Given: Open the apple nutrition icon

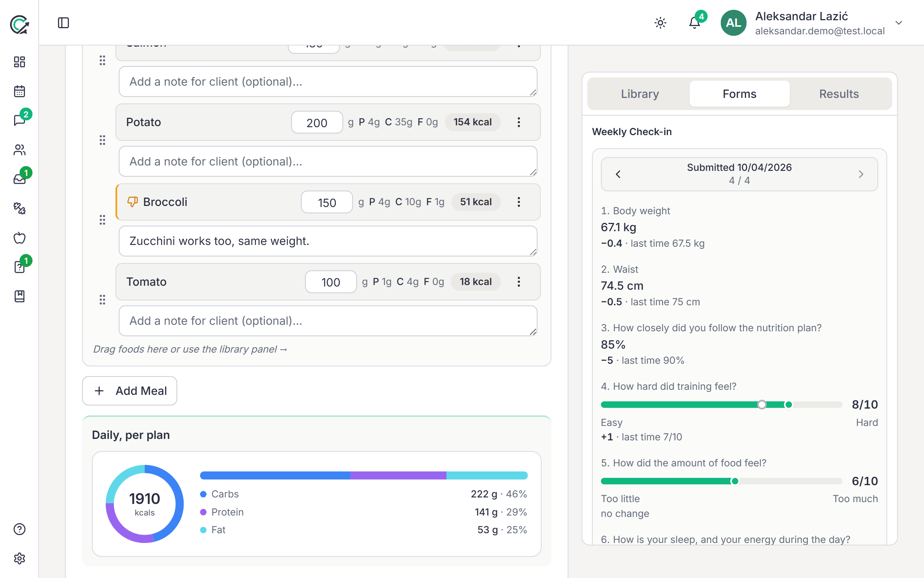Looking at the screenshot, I should [19, 238].
